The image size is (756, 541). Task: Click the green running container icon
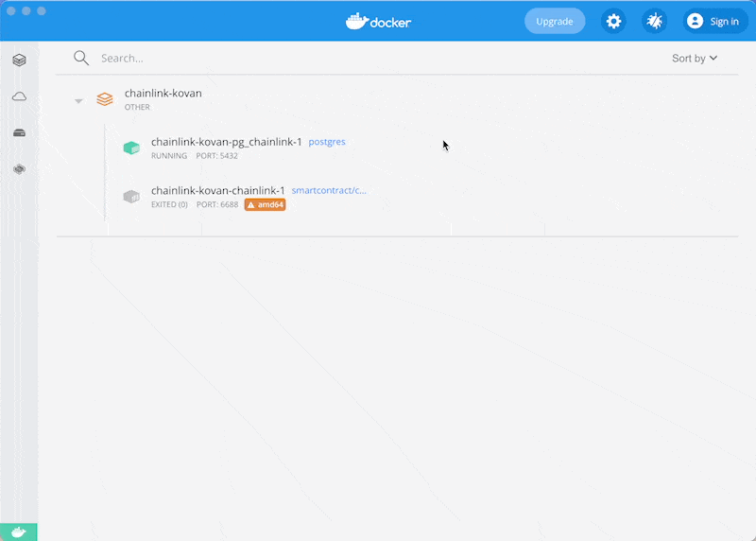(x=131, y=148)
